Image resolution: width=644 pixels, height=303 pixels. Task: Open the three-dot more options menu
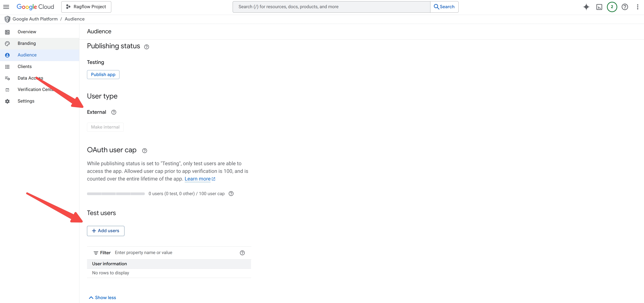pos(638,7)
